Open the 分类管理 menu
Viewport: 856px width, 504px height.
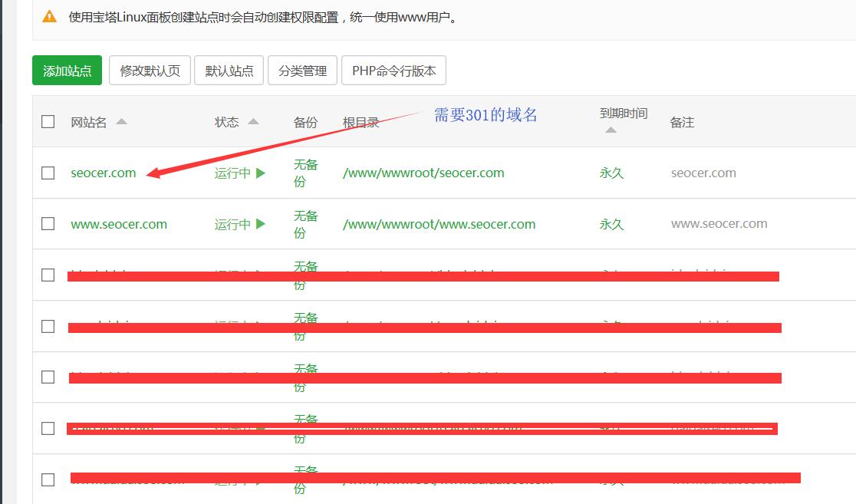pyautogui.click(x=302, y=71)
